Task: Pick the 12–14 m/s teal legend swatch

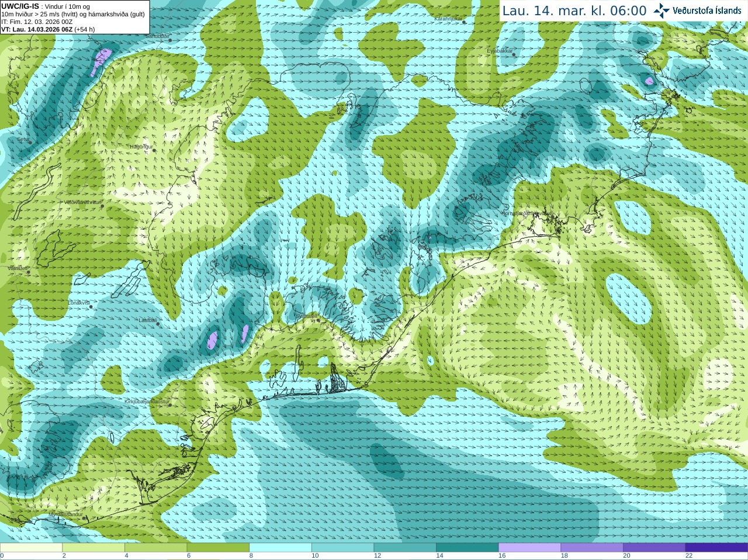Action: pyautogui.click(x=405, y=547)
